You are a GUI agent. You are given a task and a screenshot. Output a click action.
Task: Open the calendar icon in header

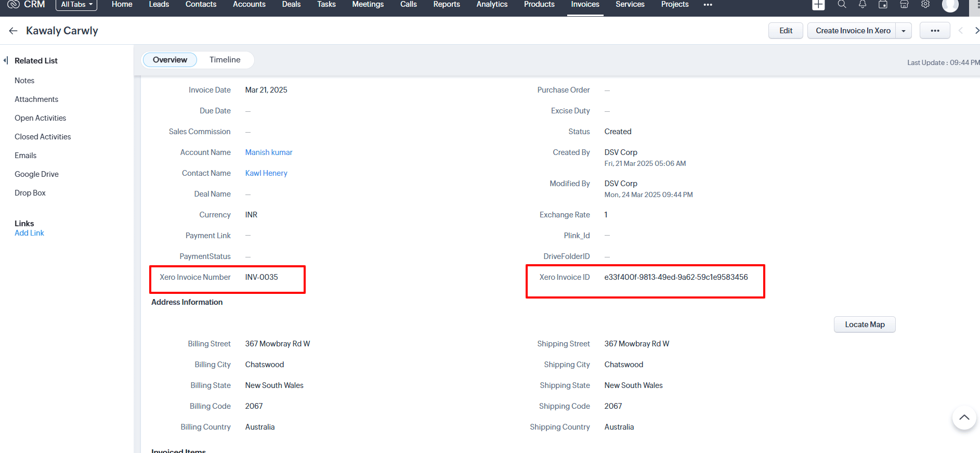883,5
